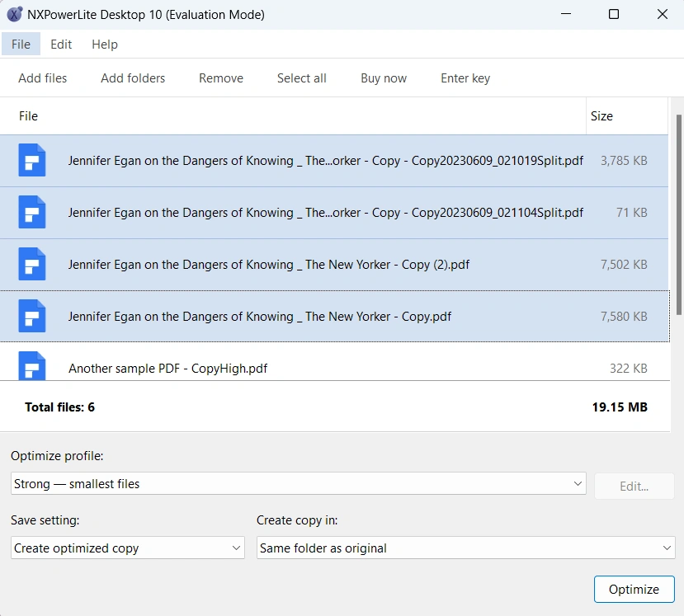The height and width of the screenshot is (616, 684).
Task: Minimize the NXPowerLite window
Action: click(x=566, y=14)
